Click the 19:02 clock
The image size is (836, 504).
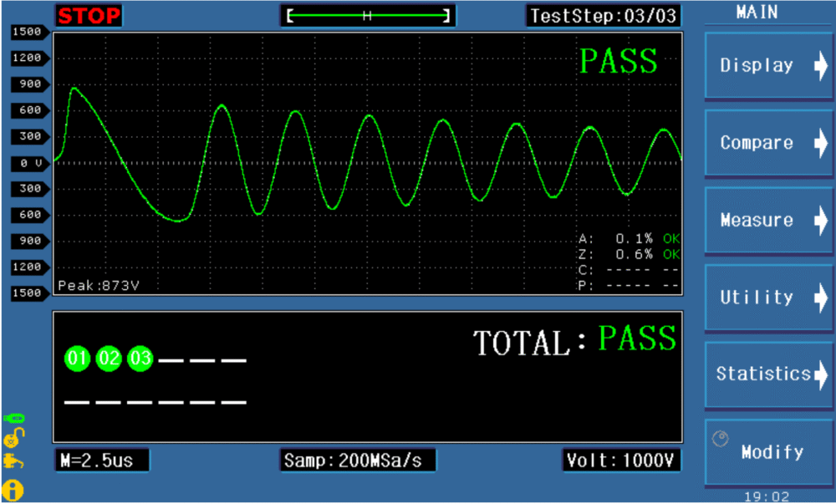point(767,496)
